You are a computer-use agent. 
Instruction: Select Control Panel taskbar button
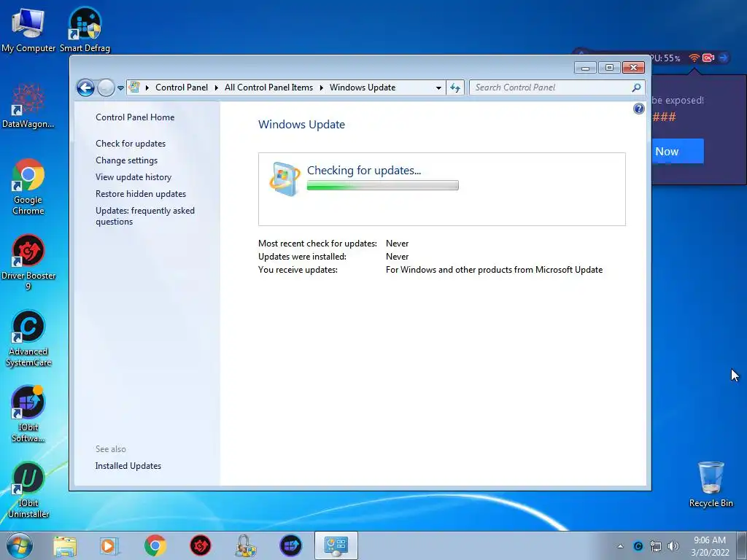coord(336,545)
